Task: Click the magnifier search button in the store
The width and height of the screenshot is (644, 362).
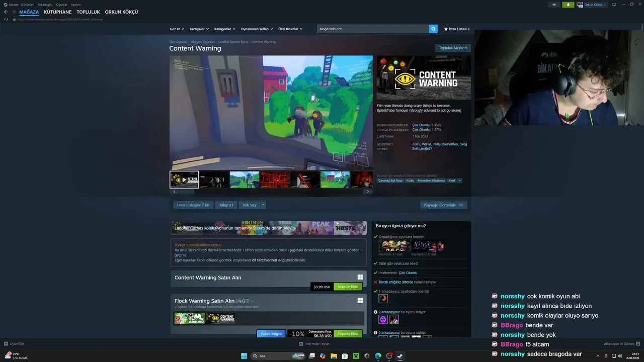Action: click(433, 29)
